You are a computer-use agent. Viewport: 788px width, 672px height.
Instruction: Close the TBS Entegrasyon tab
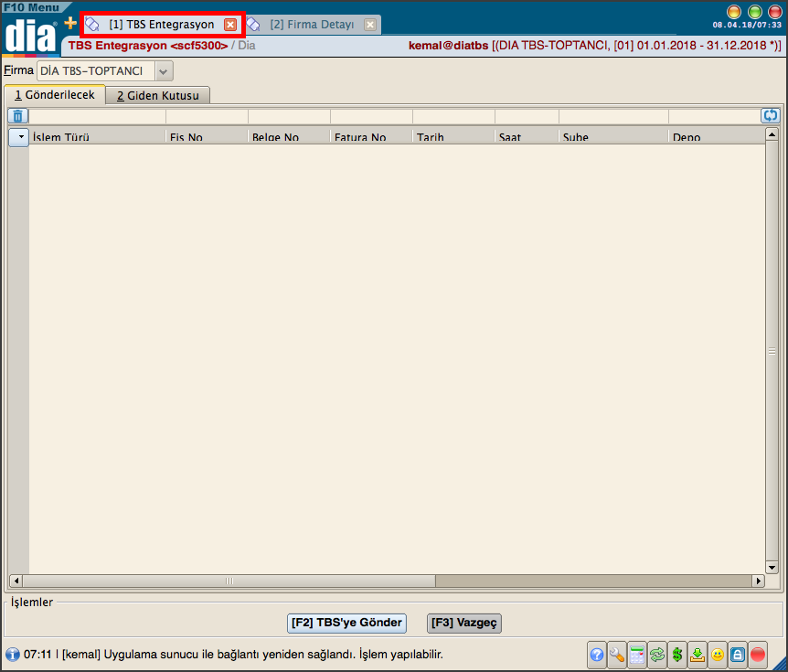click(x=230, y=25)
